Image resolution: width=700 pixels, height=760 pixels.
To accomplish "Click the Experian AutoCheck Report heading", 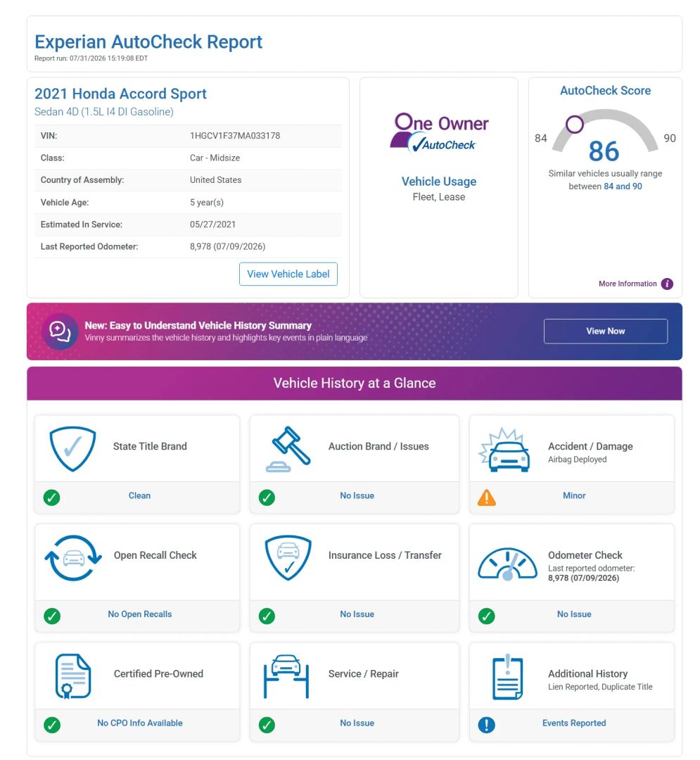I will click(x=148, y=42).
